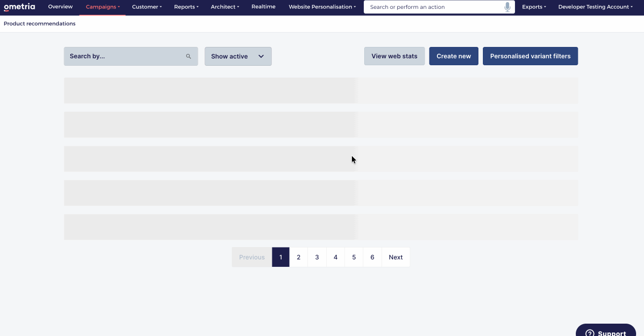
Task: Click the Create new button
Action: pyautogui.click(x=454, y=56)
